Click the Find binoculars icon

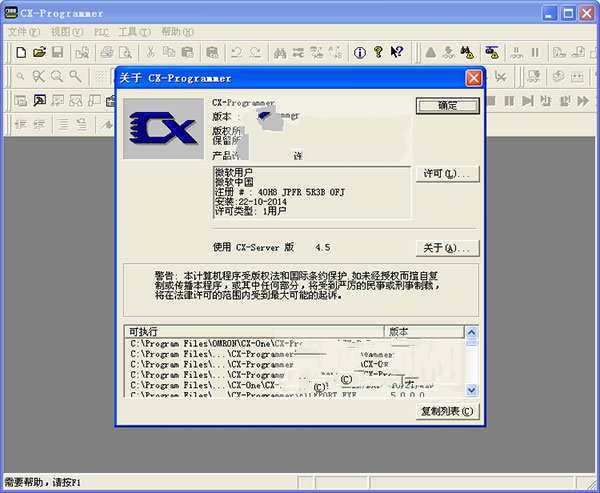pos(280,52)
